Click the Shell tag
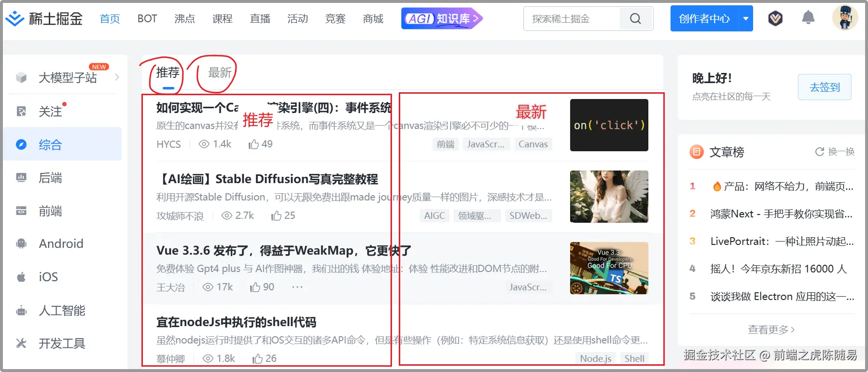This screenshot has height=372, width=868. 634,358
